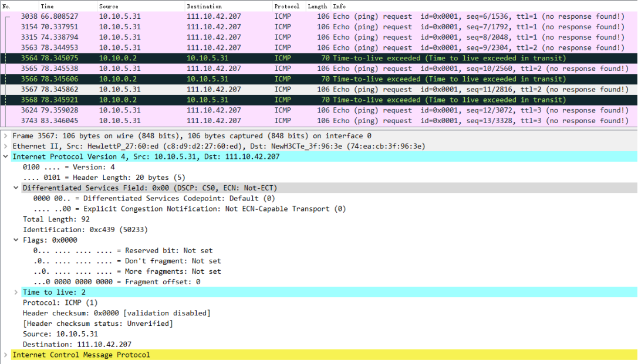The height and width of the screenshot is (364, 638).
Task: Select the Protocol: ICMP (1) line
Action: 60,302
